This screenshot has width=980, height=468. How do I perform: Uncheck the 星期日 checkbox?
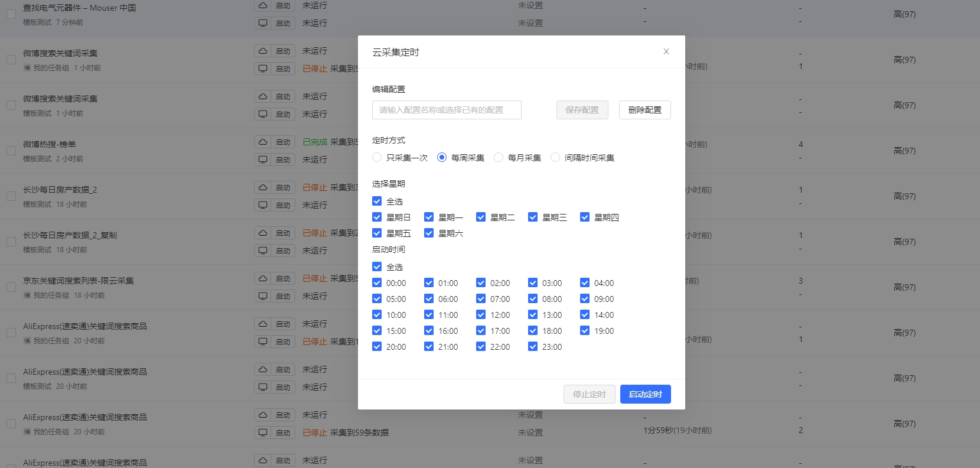coord(377,217)
